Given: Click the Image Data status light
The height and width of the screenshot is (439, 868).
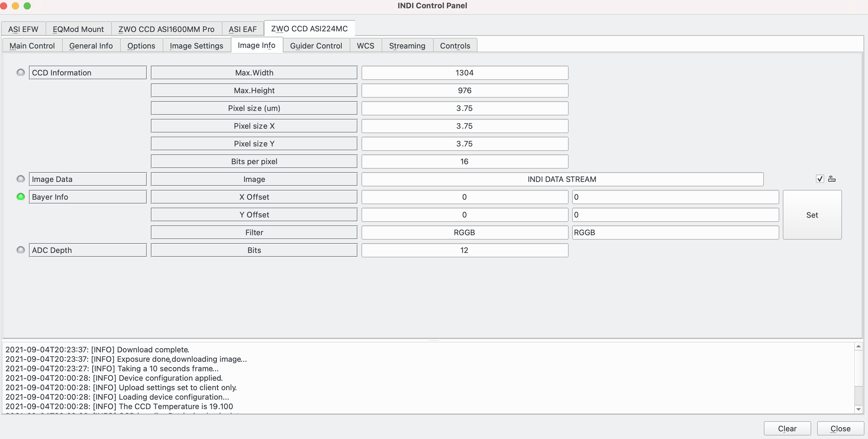Looking at the screenshot, I should (20, 179).
